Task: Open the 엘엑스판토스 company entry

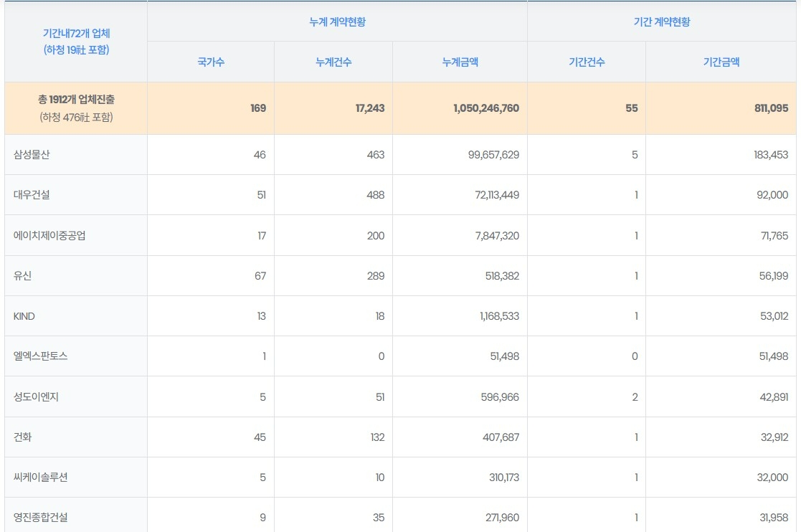Action: [41, 356]
